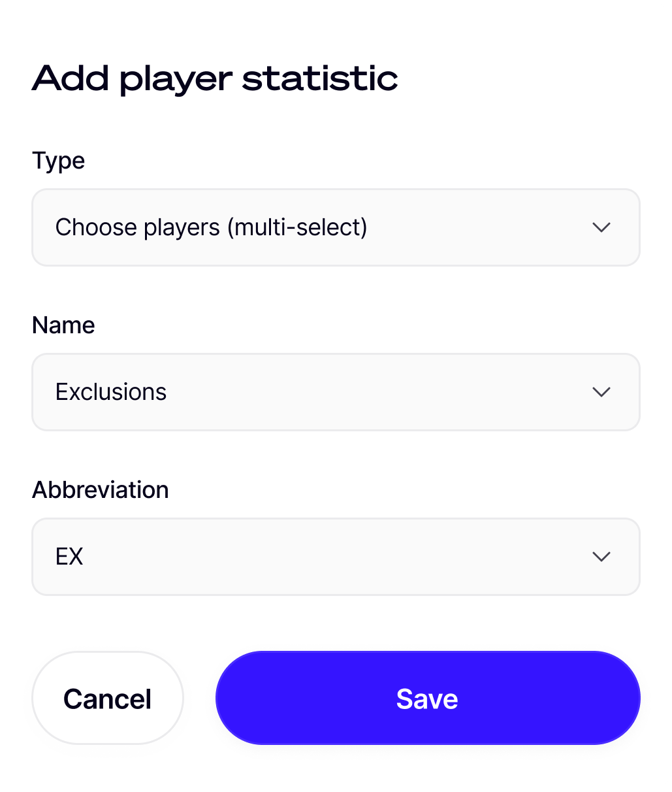Expand the Name dropdown showing Exclusions
Viewport: 672px width, 792px height.
(x=336, y=392)
